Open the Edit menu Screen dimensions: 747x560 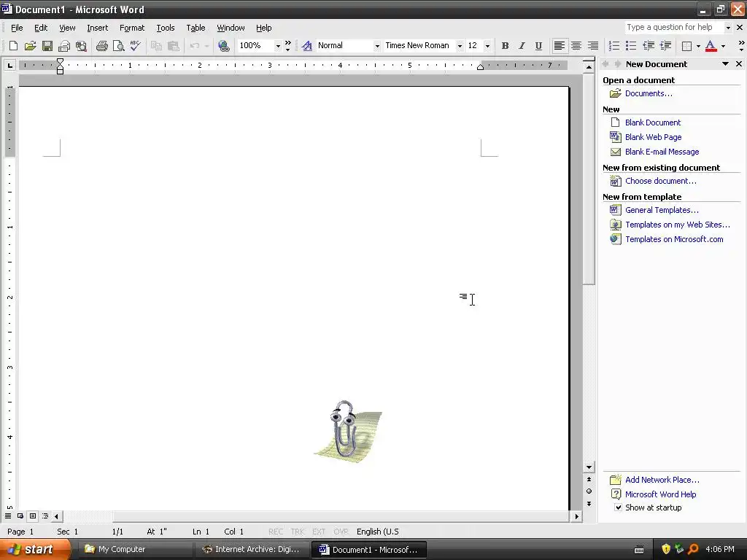pos(41,28)
